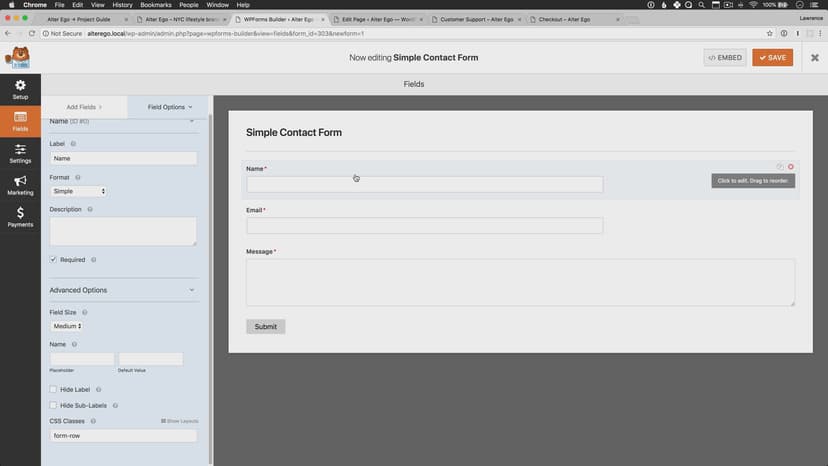Enable the Hide Label checkbox

click(54, 389)
